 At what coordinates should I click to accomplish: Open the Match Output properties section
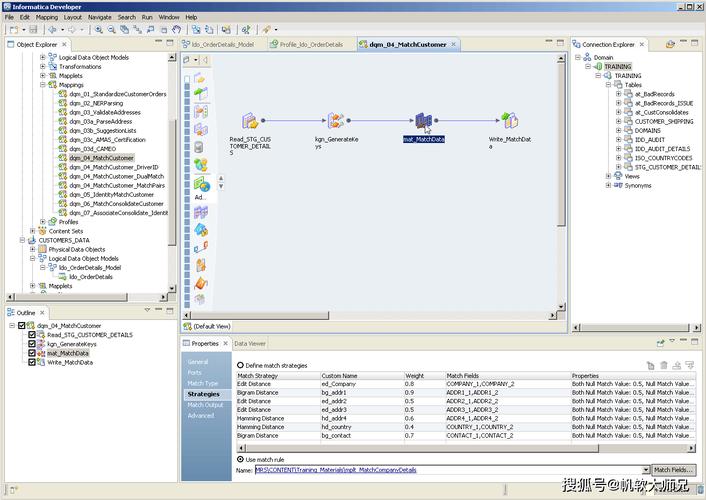(x=205, y=405)
